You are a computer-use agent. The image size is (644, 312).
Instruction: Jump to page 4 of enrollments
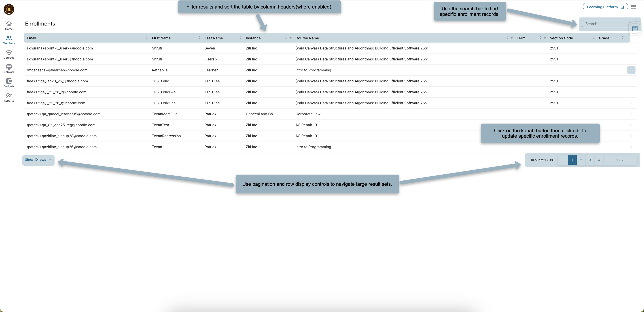tap(599, 160)
